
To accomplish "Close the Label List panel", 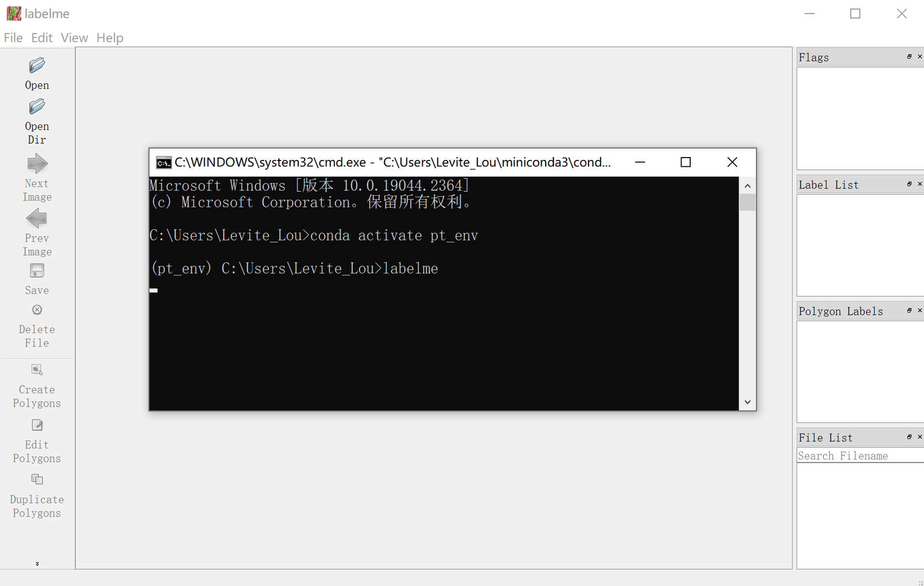I will tap(919, 184).
